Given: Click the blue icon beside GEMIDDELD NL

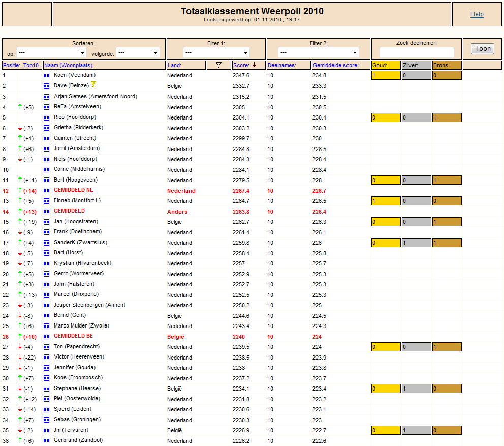Looking at the screenshot, I should tap(47, 191).
